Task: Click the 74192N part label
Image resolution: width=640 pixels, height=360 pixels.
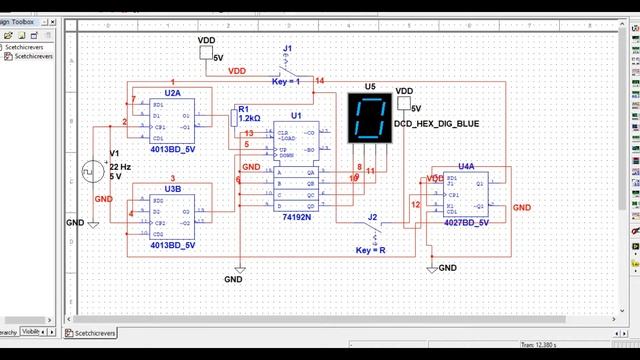Action: 296,217
